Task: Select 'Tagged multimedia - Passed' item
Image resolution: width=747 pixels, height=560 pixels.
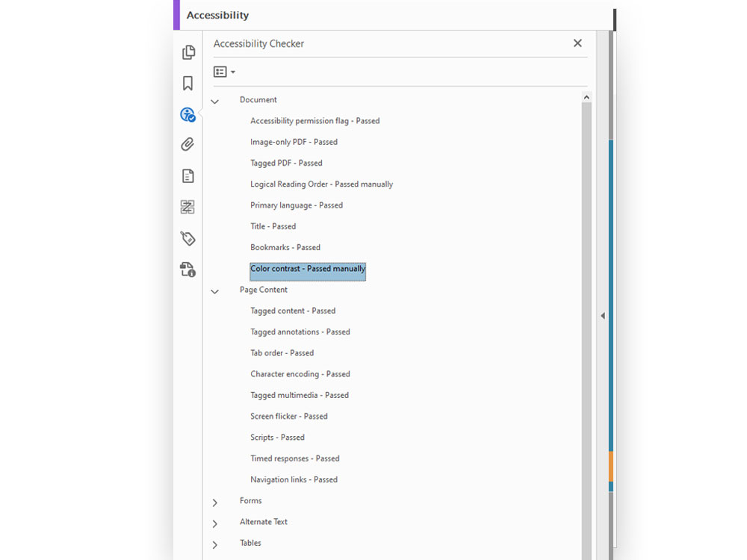Action: (300, 395)
